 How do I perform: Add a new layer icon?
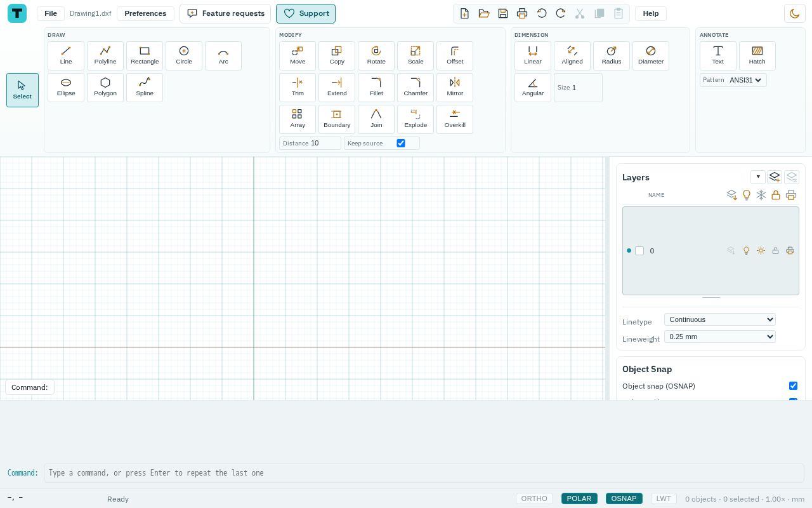pyautogui.click(x=775, y=177)
